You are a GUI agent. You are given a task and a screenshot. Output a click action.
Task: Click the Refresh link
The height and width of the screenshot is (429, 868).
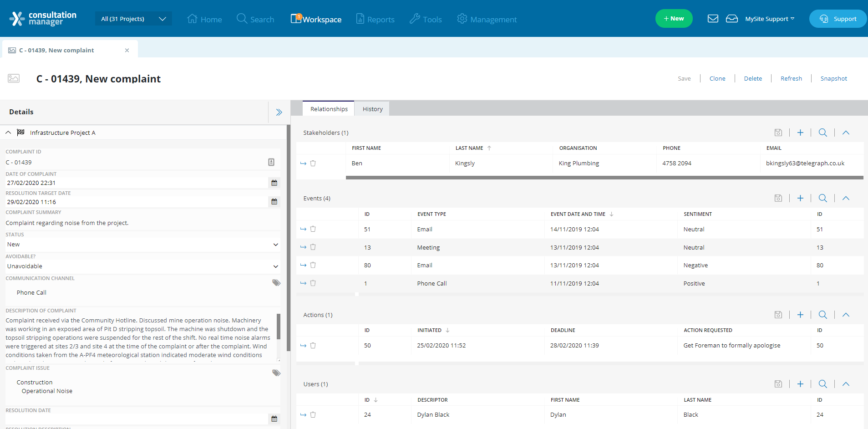tap(791, 78)
